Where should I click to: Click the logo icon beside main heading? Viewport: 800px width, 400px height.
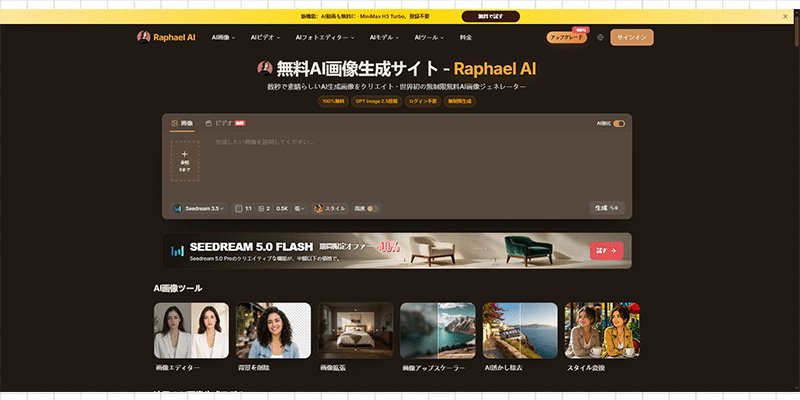coord(265,68)
